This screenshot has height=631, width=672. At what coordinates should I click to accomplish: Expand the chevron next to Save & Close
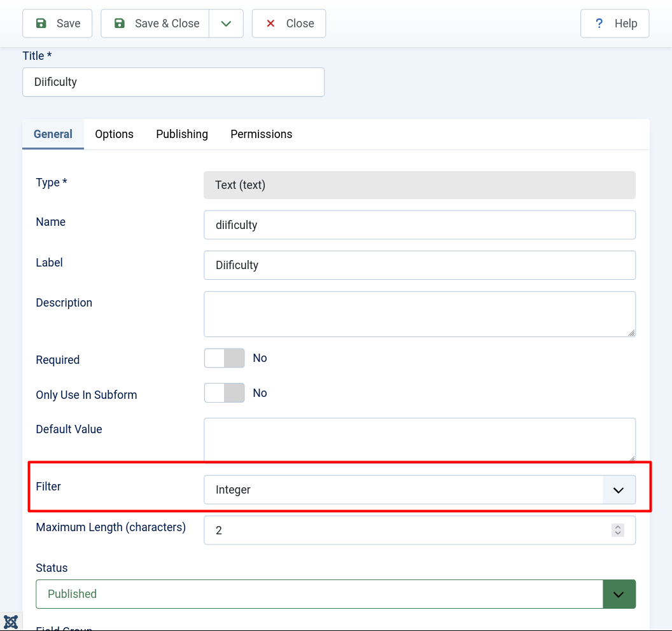(226, 23)
